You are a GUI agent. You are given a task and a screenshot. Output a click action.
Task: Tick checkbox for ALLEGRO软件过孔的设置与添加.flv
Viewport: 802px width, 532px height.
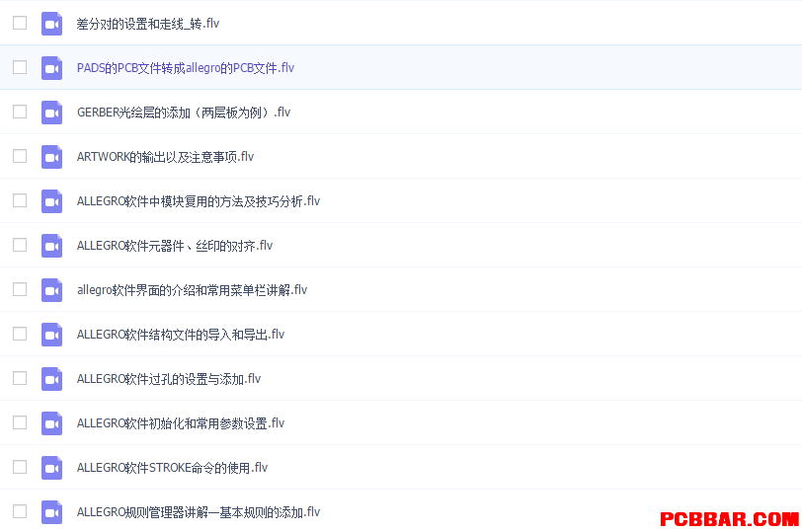[x=20, y=378]
